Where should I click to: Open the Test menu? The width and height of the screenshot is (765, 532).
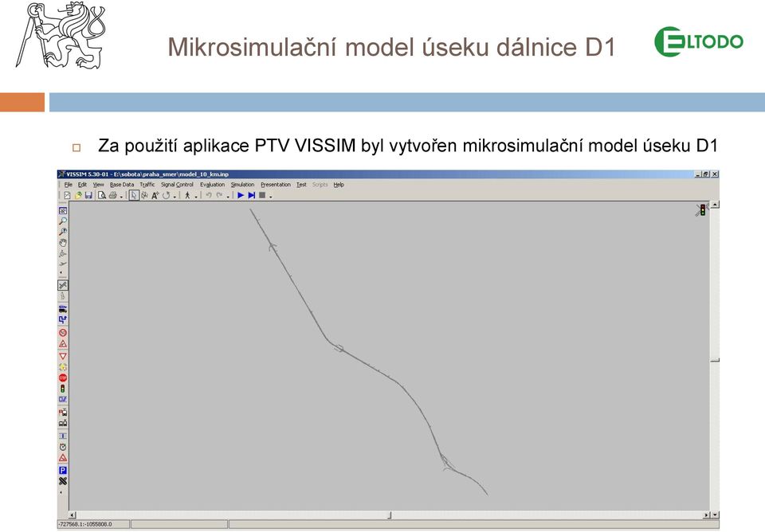pyautogui.click(x=301, y=185)
